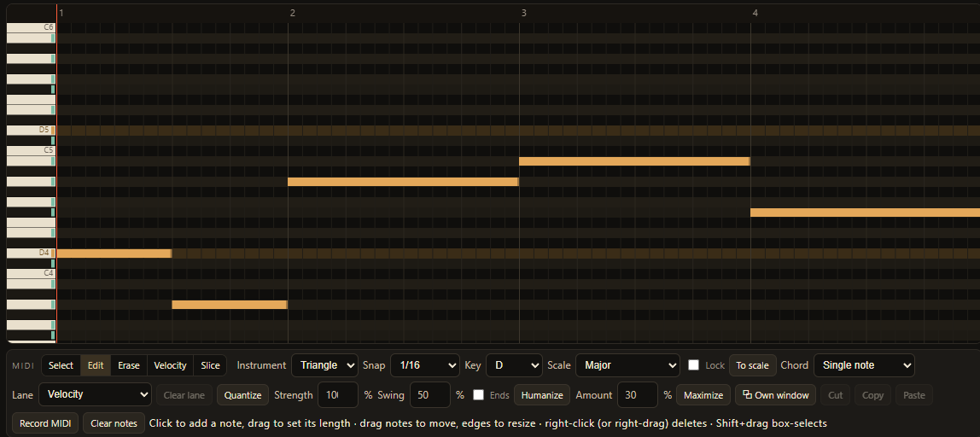Click the C6 piano key

coord(31,27)
